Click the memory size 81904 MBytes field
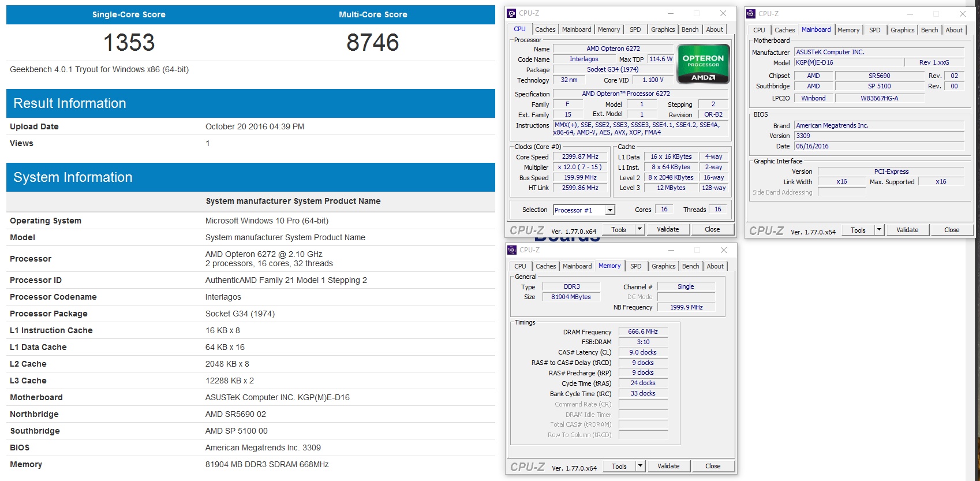The height and width of the screenshot is (481, 980). [x=571, y=297]
